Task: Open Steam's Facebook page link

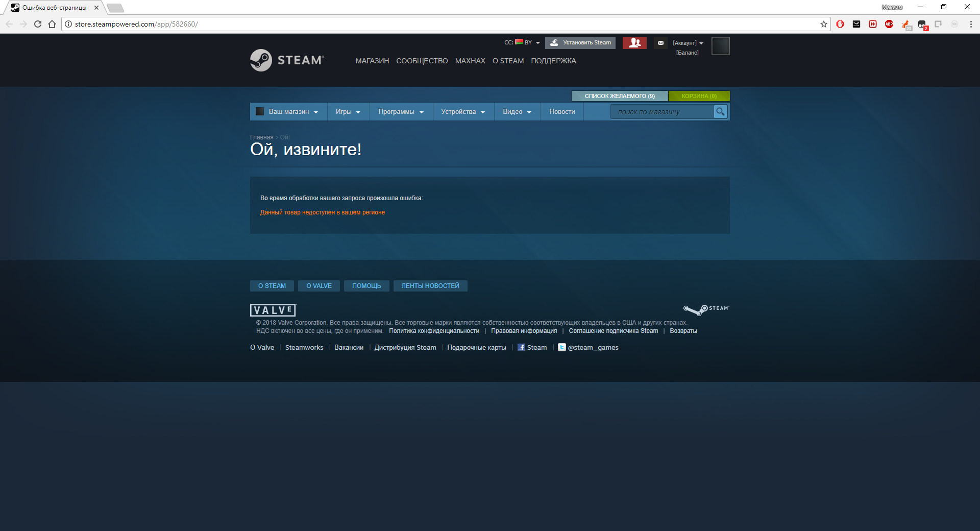Action: (532, 347)
